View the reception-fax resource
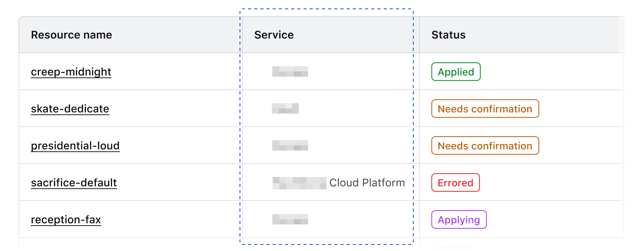This screenshot has width=644, height=251. 66,220
